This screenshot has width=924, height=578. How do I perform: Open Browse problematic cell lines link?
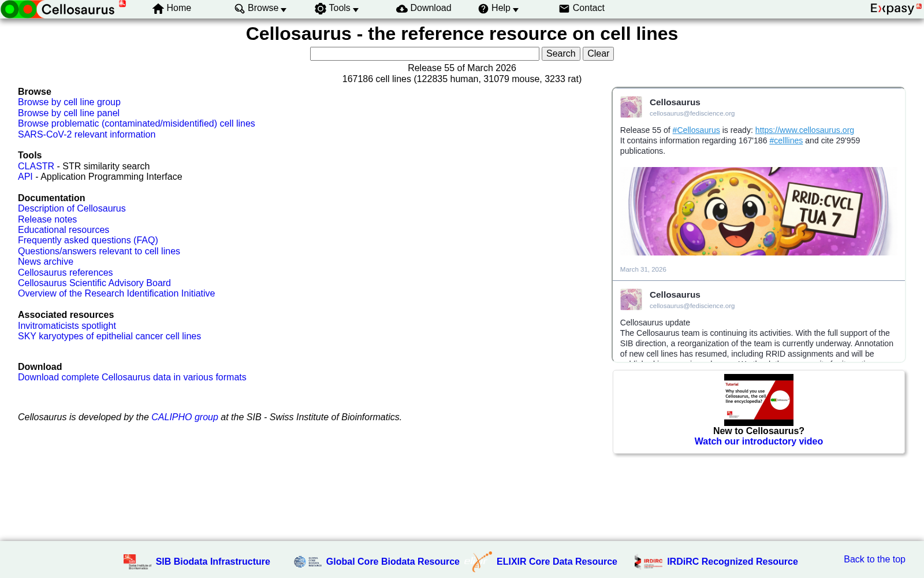136,124
